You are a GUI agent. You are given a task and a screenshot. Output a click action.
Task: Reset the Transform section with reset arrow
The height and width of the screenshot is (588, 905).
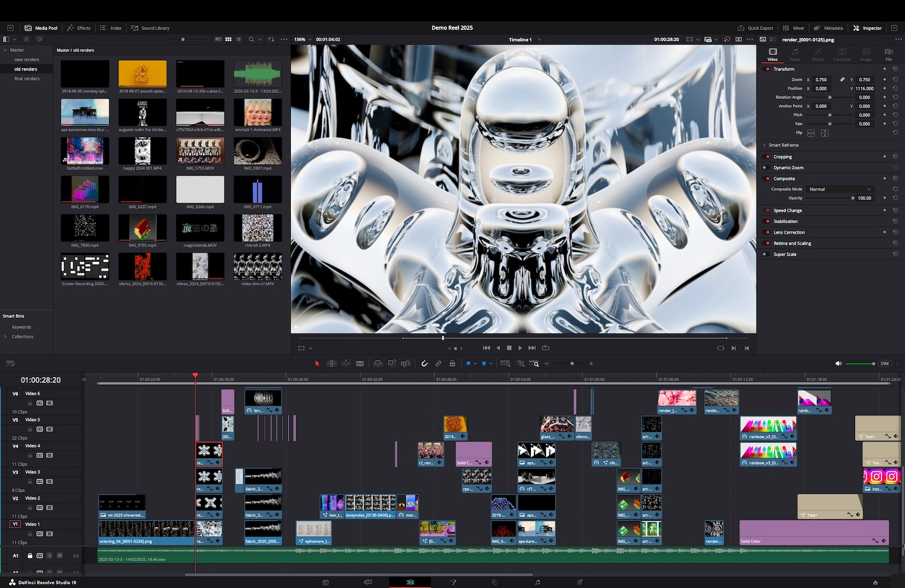(x=895, y=69)
